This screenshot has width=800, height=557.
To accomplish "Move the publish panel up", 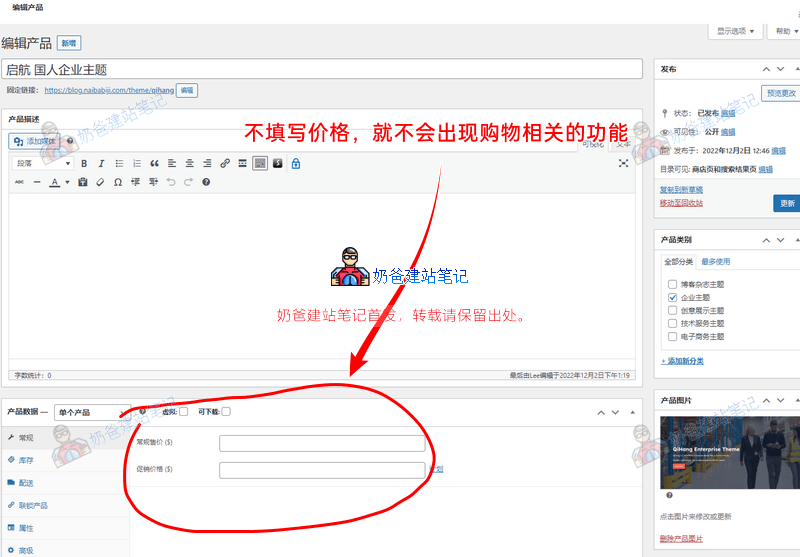I will tap(766, 69).
